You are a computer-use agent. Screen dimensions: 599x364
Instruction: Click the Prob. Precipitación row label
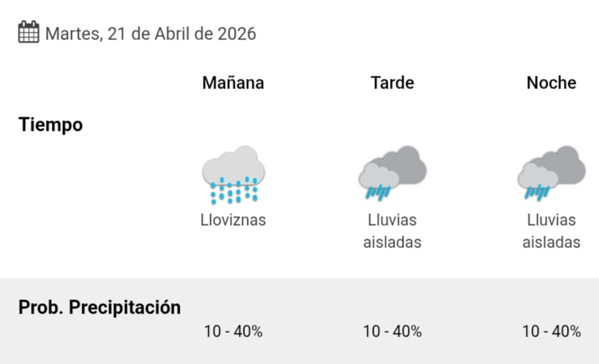(x=100, y=307)
